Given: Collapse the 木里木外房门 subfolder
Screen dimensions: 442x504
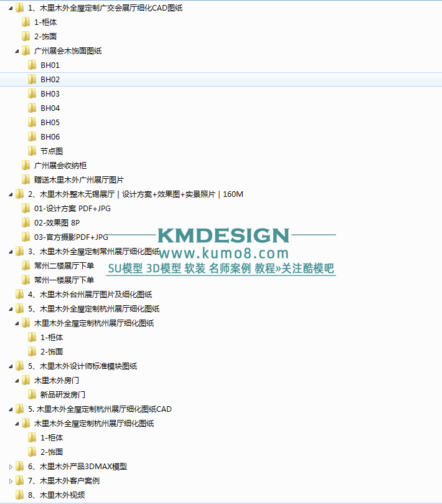Looking at the screenshot, I should tap(17, 380).
